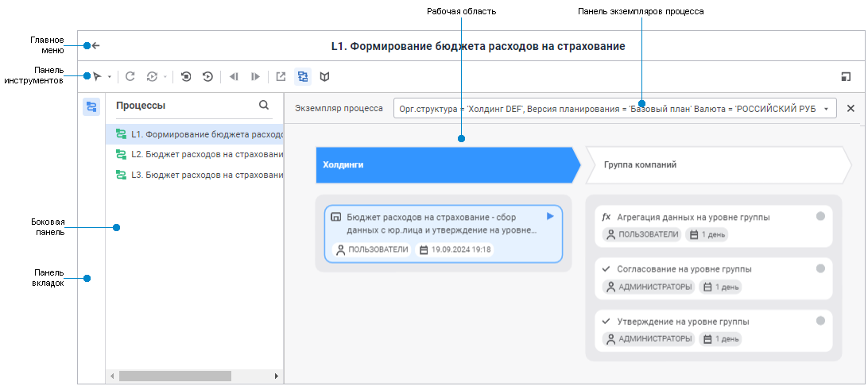
Task: Click the window layout icon at toolbar right
Action: (845, 77)
